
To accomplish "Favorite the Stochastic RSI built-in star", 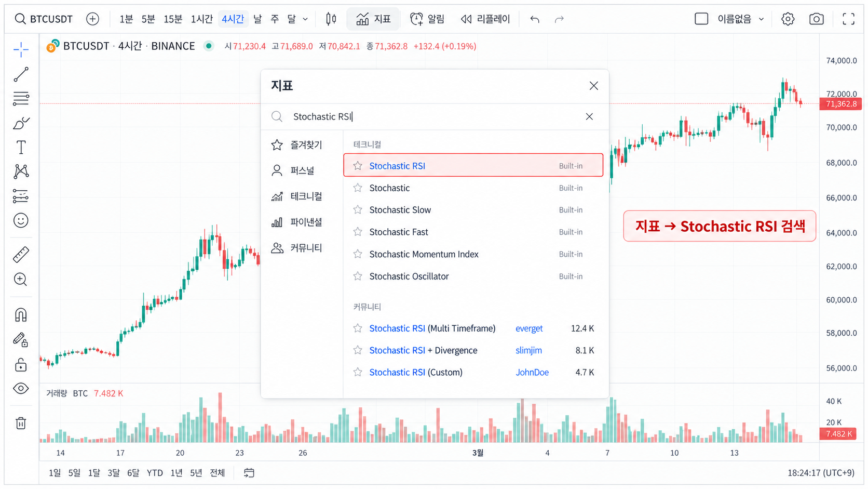I will click(358, 166).
